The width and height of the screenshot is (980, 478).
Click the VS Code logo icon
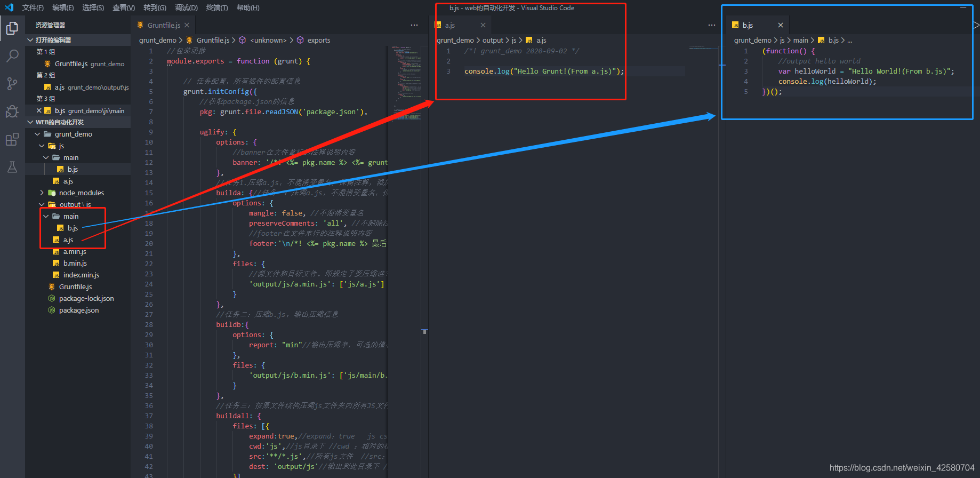click(9, 7)
